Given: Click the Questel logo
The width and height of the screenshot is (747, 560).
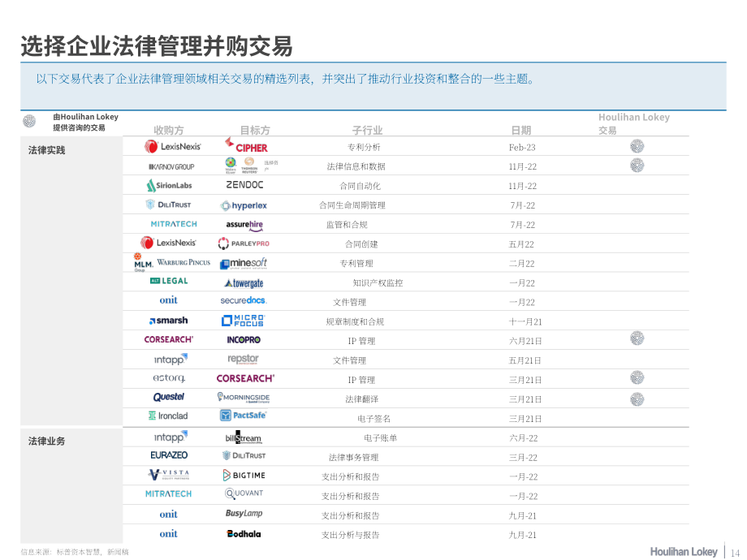Looking at the screenshot, I should click(169, 397).
